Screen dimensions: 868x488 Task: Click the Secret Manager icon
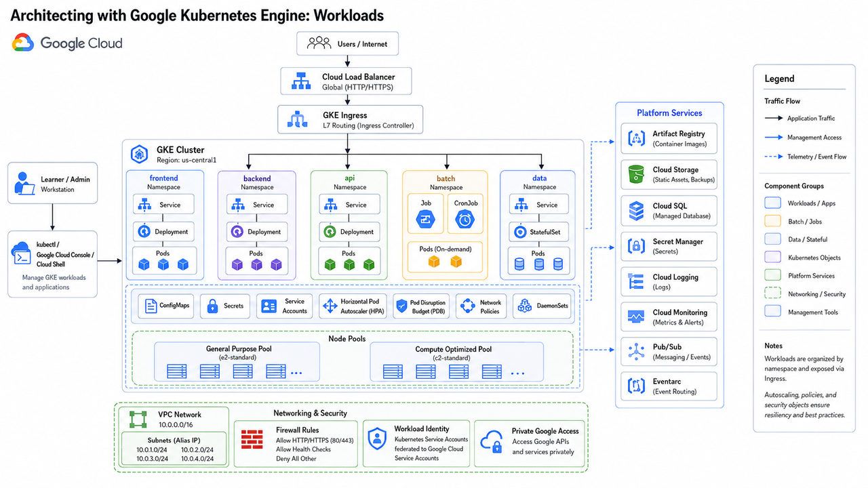click(637, 246)
